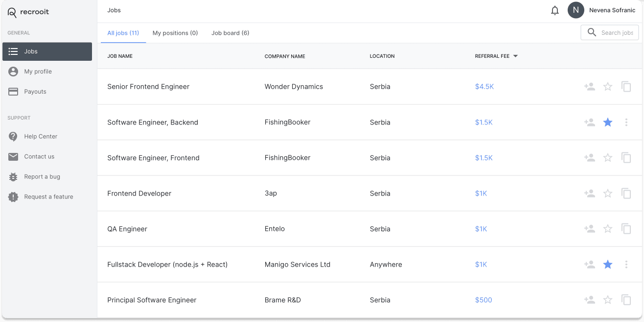Switch to Job board tab
Screen dimensions: 644x322
point(230,33)
